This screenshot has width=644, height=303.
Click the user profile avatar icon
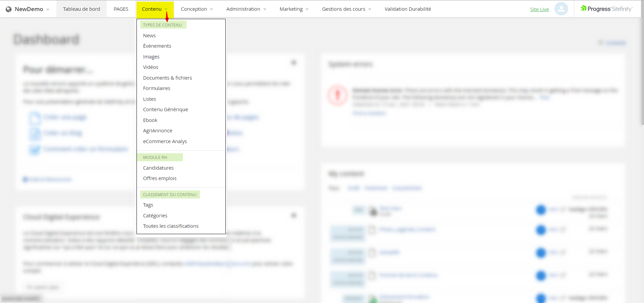(561, 9)
